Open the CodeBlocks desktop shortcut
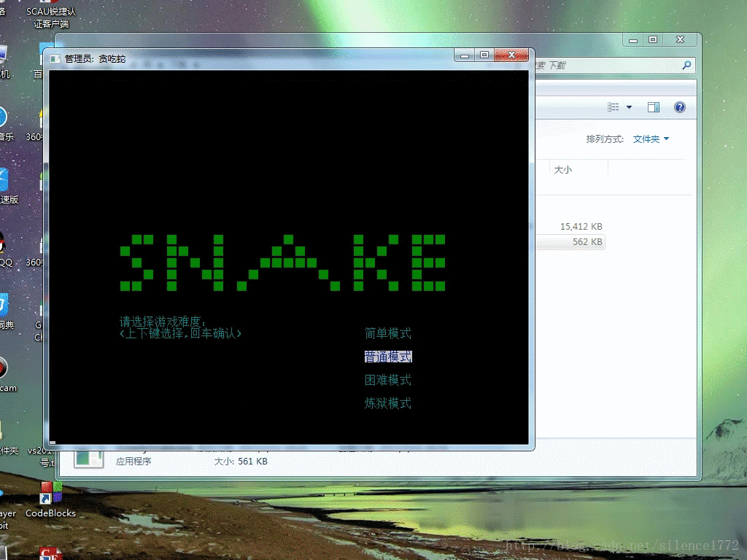 pos(50,494)
